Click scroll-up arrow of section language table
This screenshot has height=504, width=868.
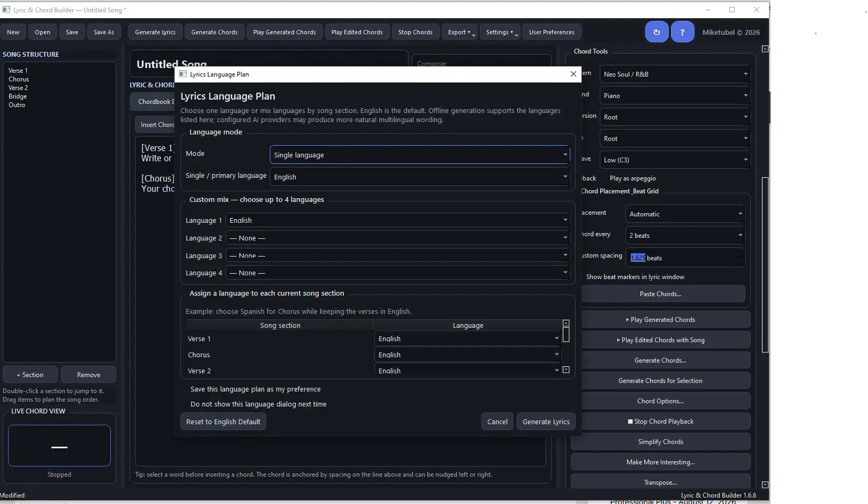[x=566, y=323]
